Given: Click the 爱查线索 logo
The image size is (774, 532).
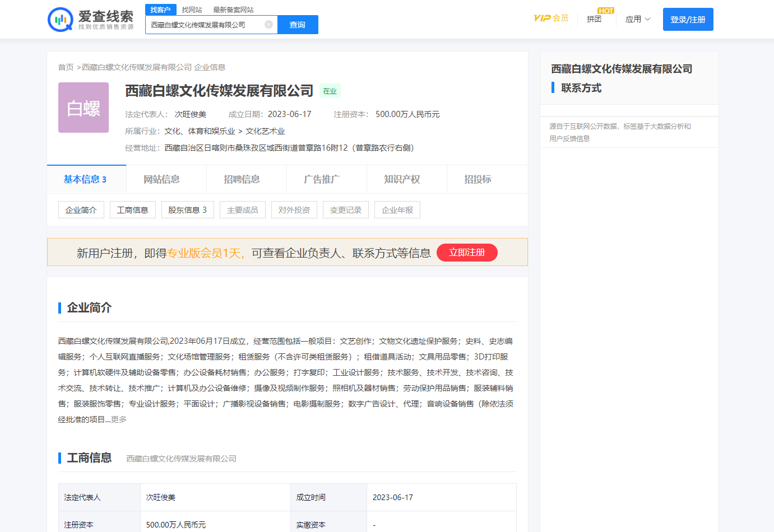Looking at the screenshot, I should (x=91, y=20).
